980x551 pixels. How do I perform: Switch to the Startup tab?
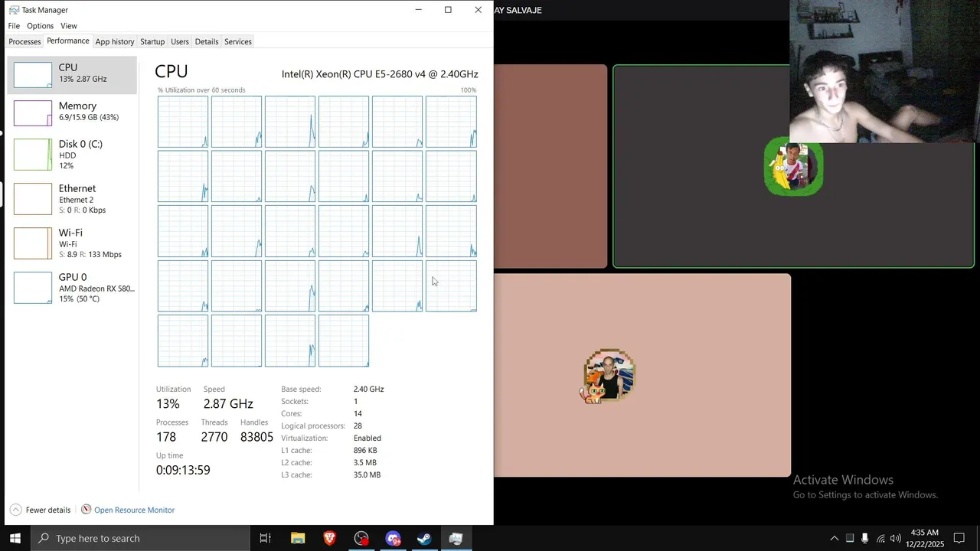coord(152,41)
